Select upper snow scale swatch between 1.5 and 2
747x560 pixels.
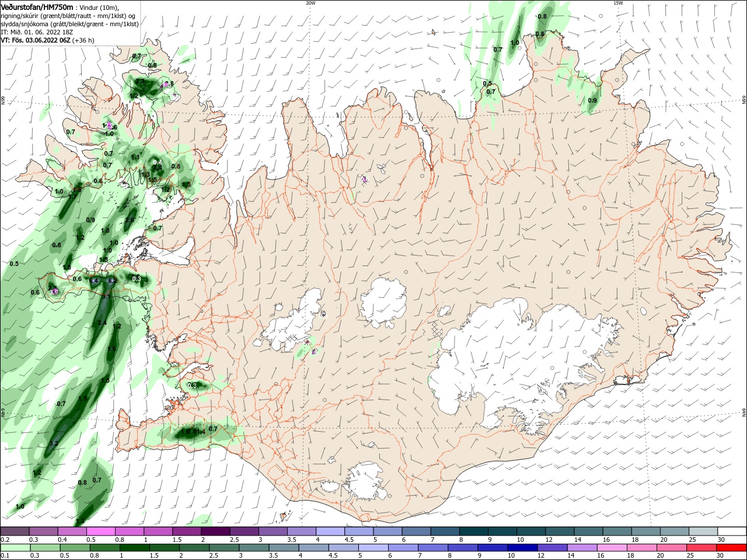186,531
